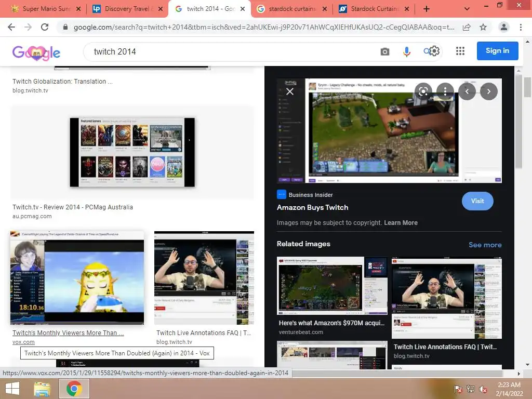Open the network tray icon
The width and height of the screenshot is (532, 399).
471,389
